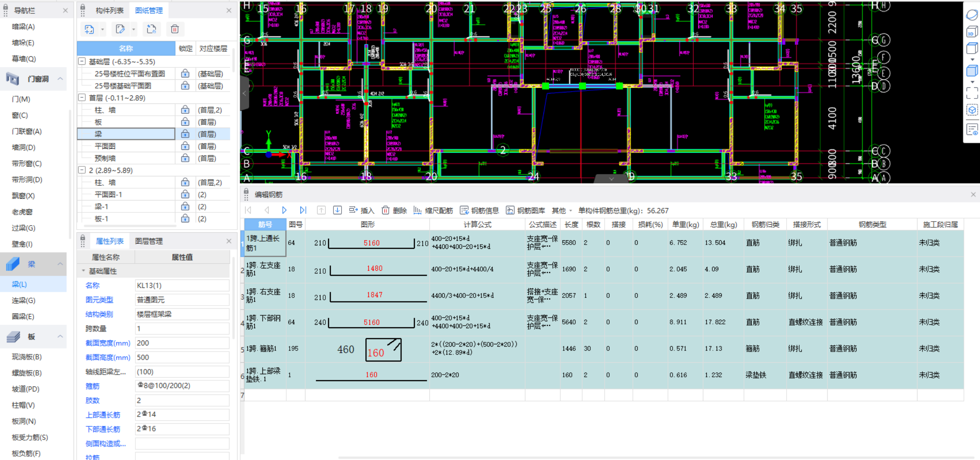Select 连梁(G) in navigation
980x460 pixels.
pyautogui.click(x=24, y=300)
